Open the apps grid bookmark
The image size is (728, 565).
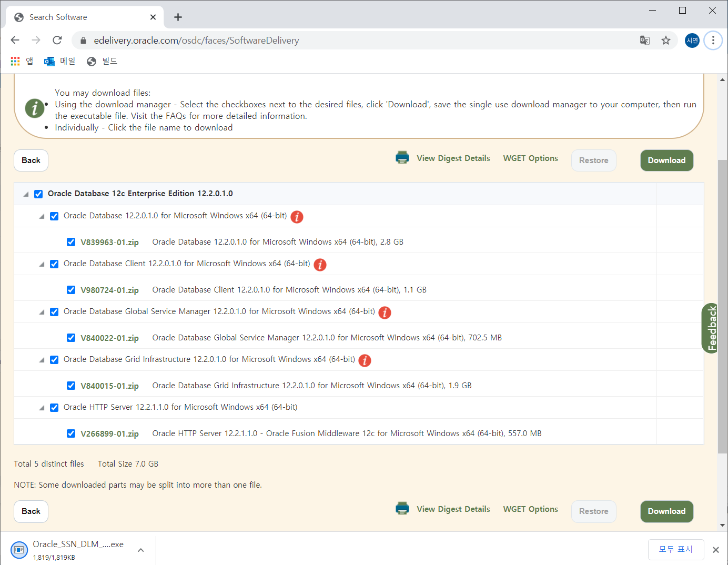pos(22,61)
